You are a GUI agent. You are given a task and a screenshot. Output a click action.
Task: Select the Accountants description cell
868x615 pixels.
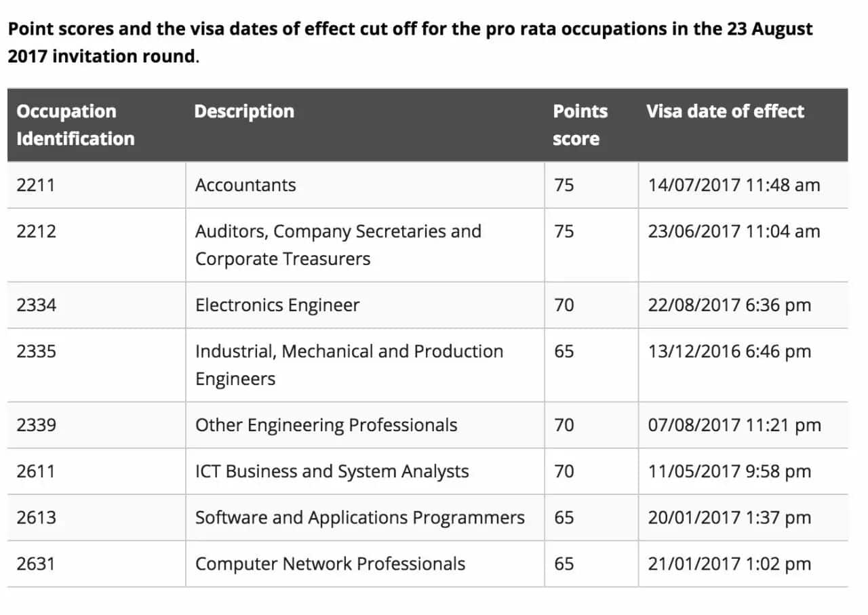(x=365, y=185)
